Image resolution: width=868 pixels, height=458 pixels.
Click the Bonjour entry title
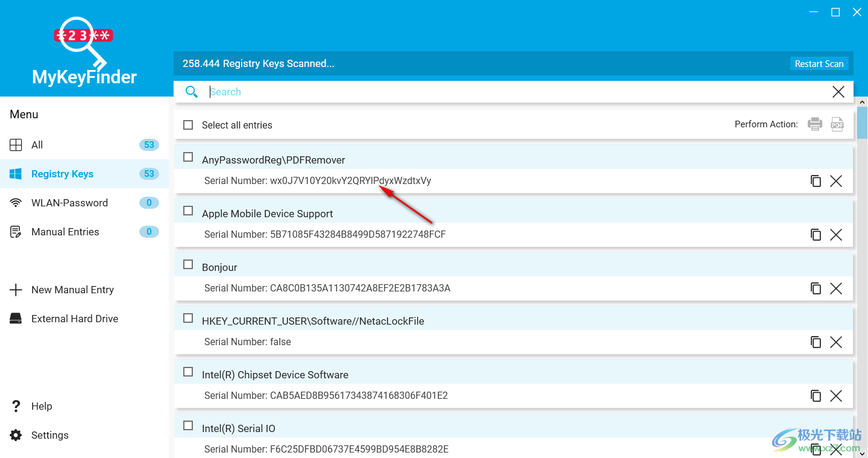click(x=220, y=267)
